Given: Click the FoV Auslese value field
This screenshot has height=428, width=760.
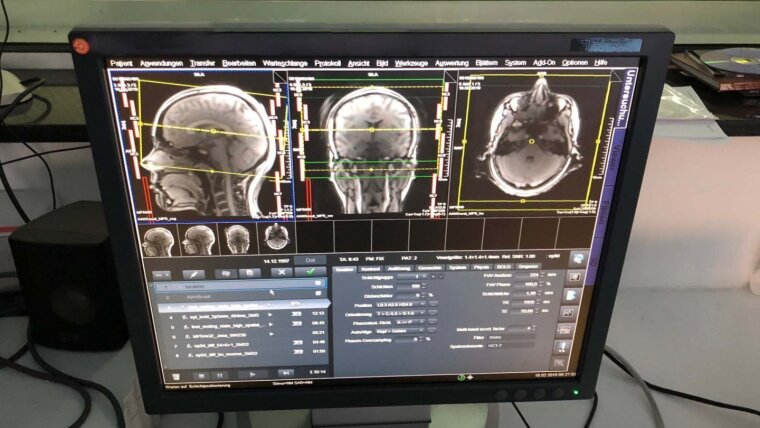Looking at the screenshot, I should coord(528,275).
